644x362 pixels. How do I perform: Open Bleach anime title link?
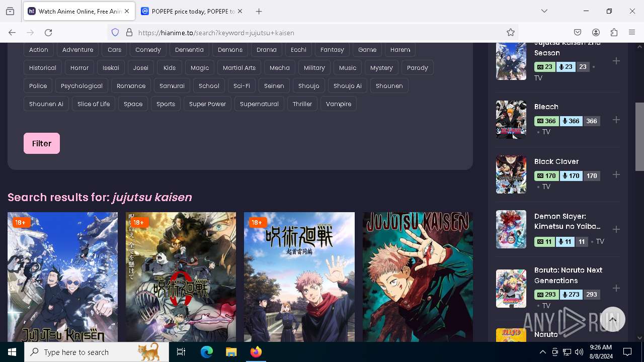click(546, 107)
